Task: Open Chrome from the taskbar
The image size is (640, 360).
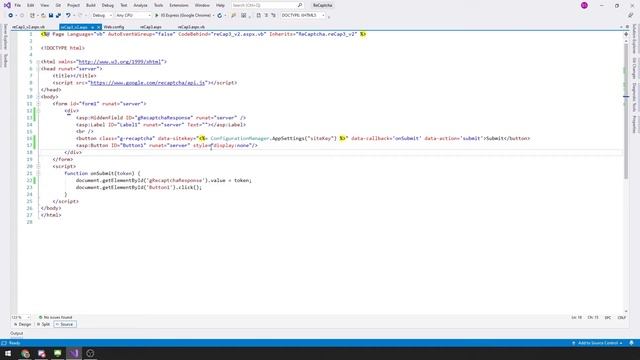Action: 25,353
